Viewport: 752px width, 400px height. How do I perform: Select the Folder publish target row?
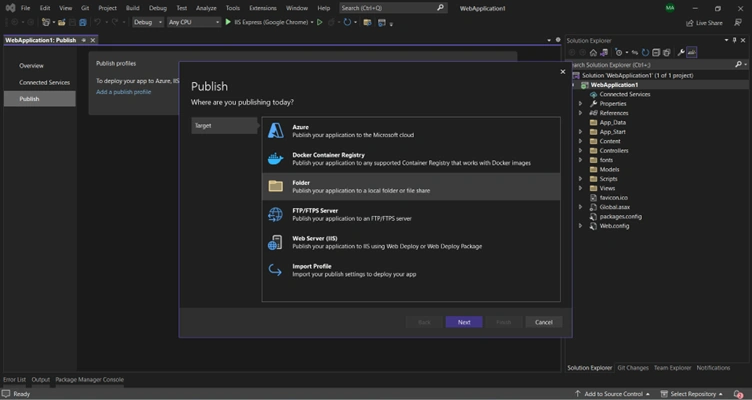click(411, 187)
